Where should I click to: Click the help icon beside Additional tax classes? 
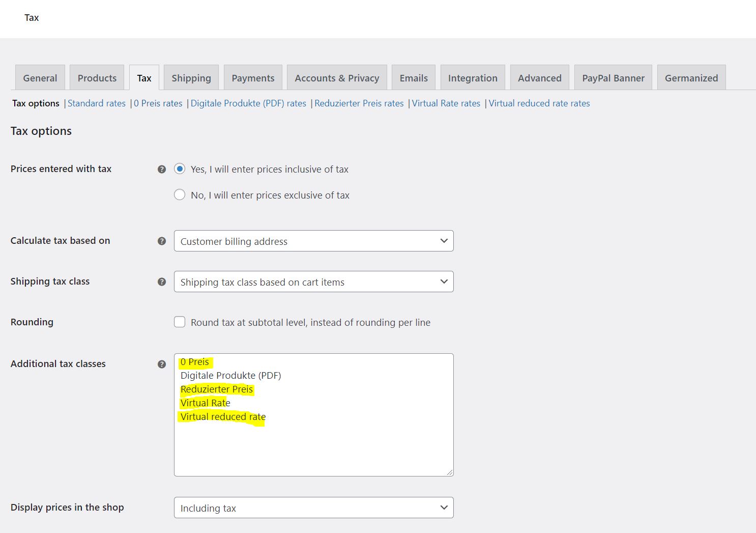pos(161,363)
